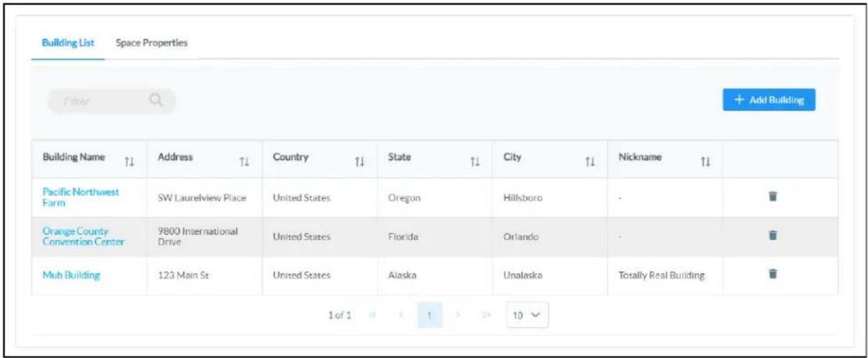Open the Muh Building link
Image resolution: width=868 pixels, height=358 pixels.
pyautogui.click(x=72, y=274)
